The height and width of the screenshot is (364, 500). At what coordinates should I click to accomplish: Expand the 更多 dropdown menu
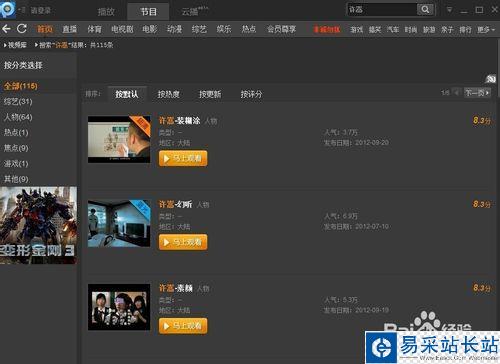[x=486, y=30]
